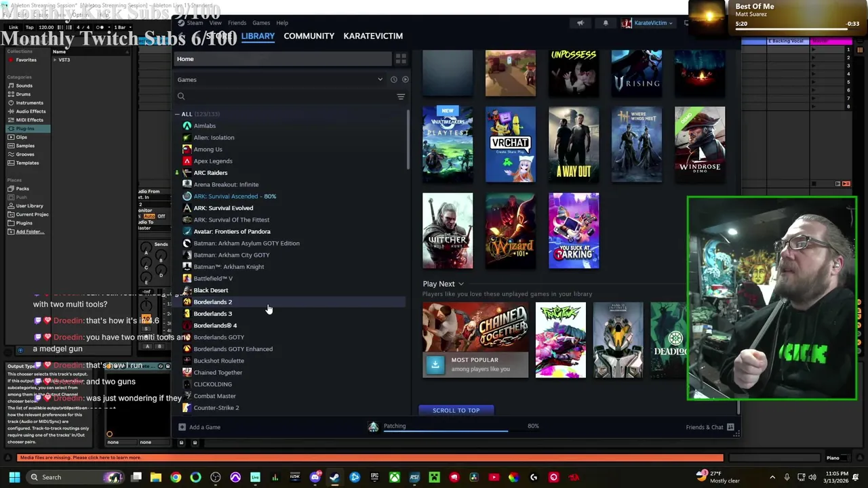This screenshot has height=488, width=868.
Task: Click download icon on Chained Together
Action: [x=435, y=365]
